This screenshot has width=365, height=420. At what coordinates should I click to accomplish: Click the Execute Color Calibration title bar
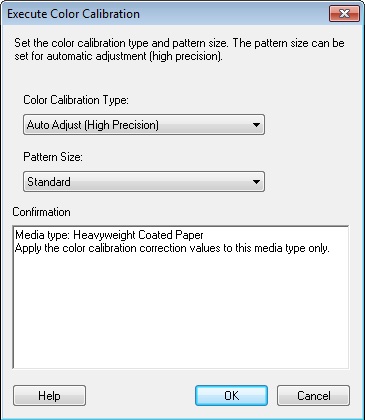(x=167, y=14)
